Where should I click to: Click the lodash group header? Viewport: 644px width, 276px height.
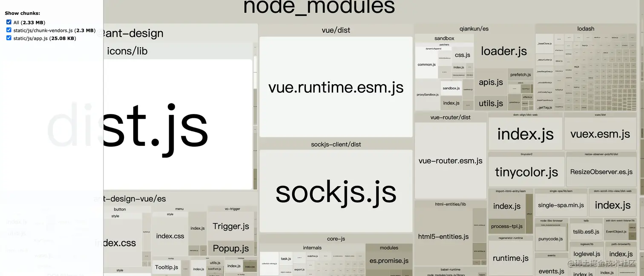click(x=586, y=28)
